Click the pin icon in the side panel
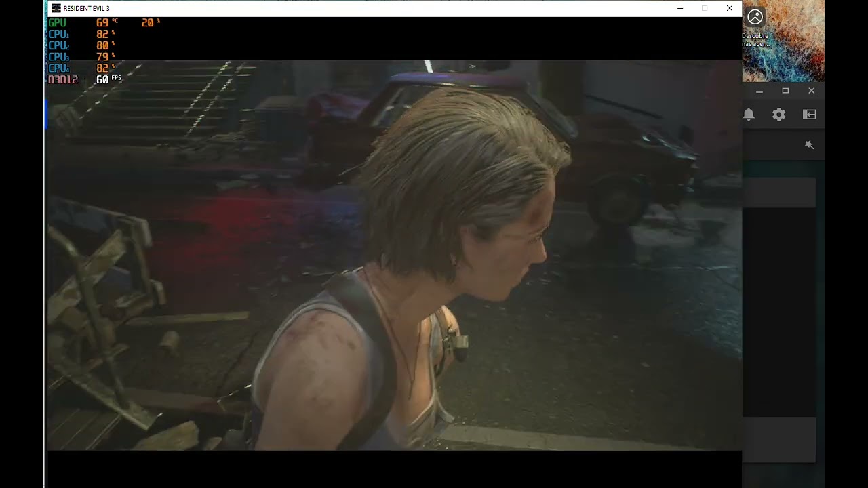Viewport: 868px width, 488px height. coord(809,144)
